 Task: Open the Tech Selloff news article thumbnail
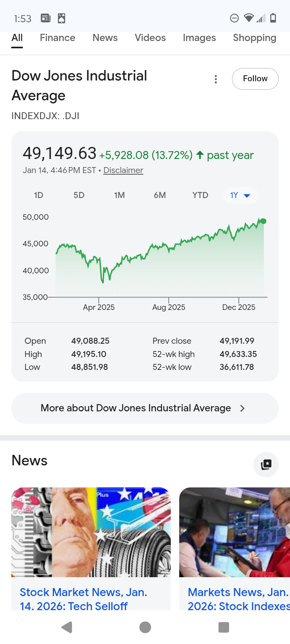pos(91,532)
